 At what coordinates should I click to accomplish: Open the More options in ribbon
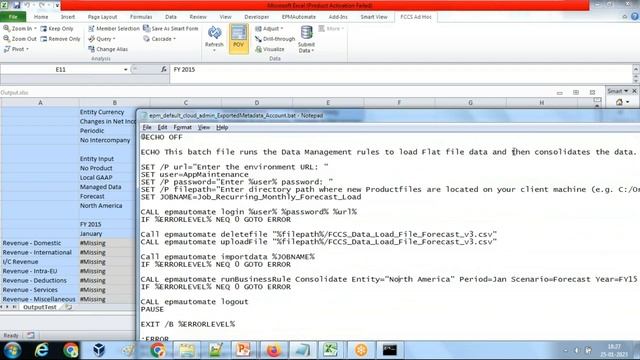click(x=331, y=29)
